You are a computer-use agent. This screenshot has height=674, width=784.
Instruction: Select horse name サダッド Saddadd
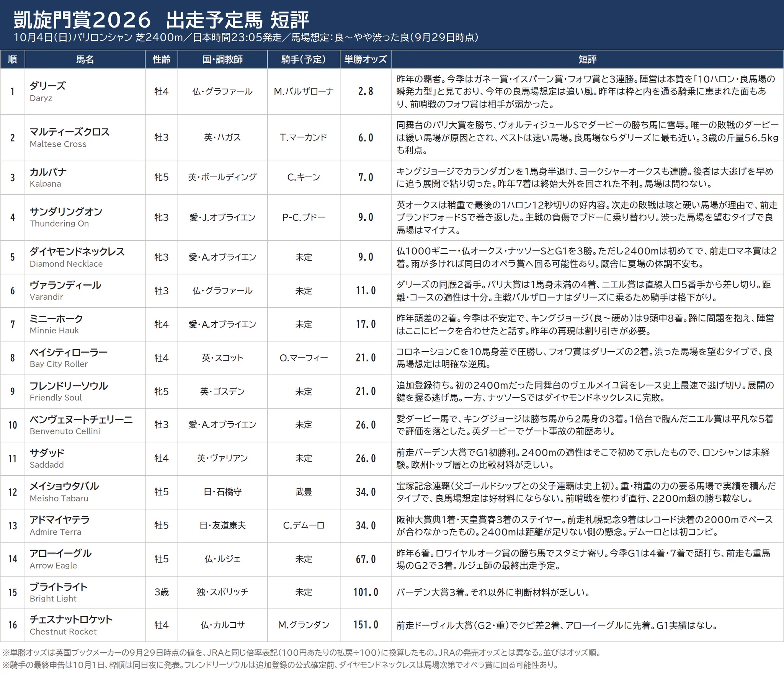(x=47, y=459)
